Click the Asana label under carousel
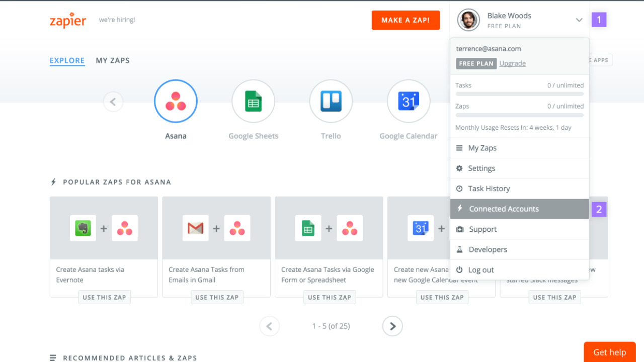This screenshot has width=644, height=362. (x=176, y=136)
